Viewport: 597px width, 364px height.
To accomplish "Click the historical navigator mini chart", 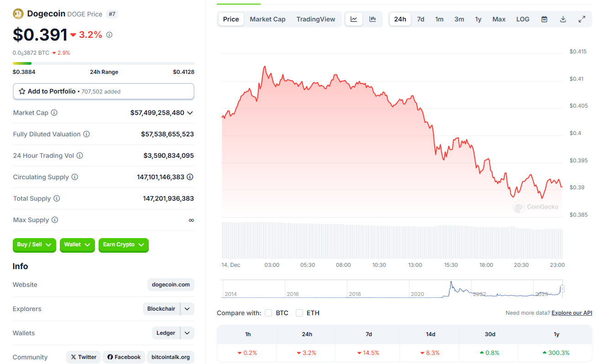I will pos(392,289).
